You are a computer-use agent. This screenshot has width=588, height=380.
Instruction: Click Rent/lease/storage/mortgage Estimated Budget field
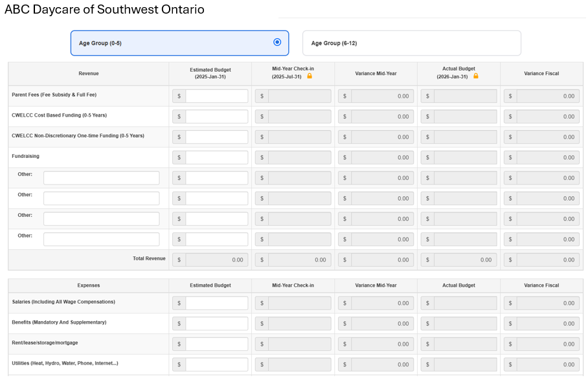point(216,344)
